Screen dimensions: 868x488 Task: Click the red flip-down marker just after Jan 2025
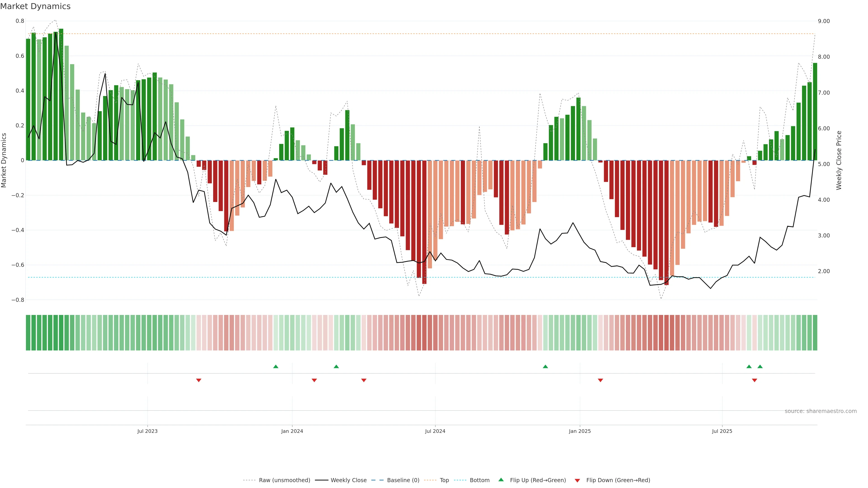[600, 380]
